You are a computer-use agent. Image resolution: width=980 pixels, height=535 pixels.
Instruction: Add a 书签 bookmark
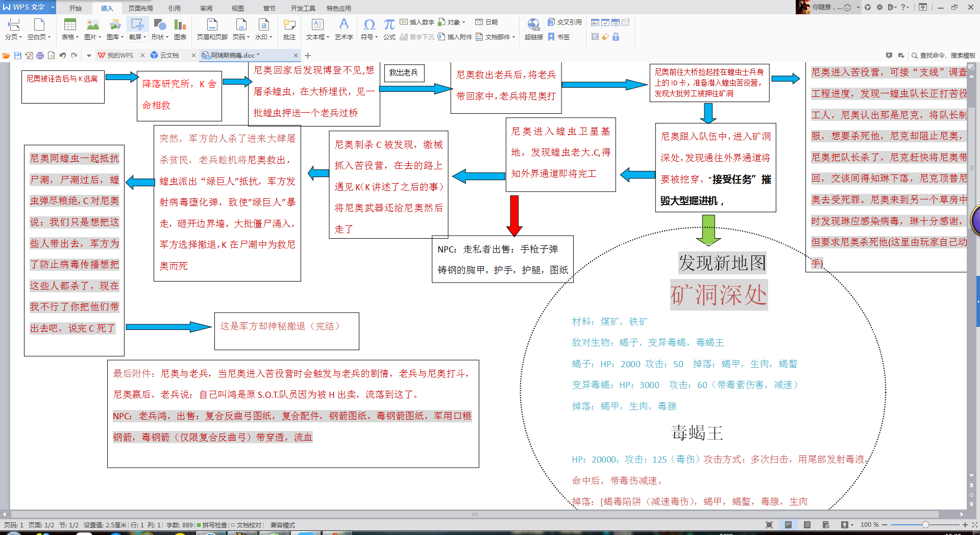tap(559, 37)
